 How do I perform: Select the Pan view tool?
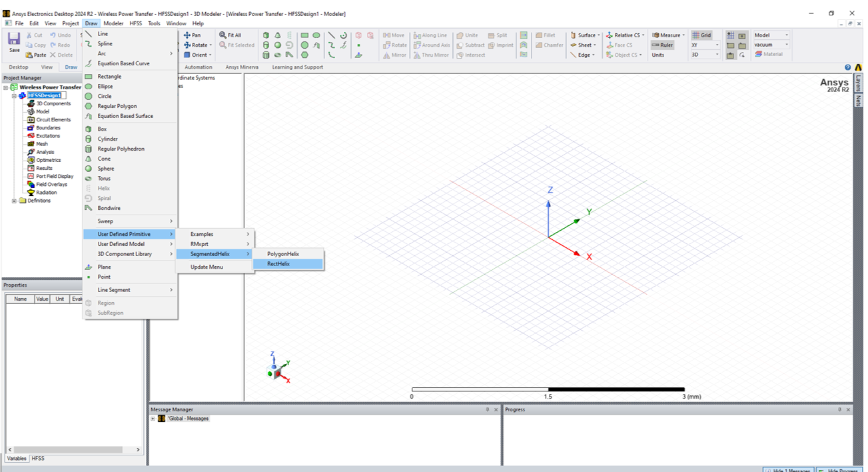point(192,35)
